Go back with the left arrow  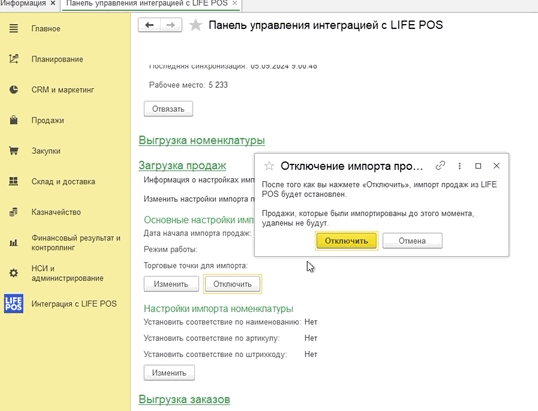149,25
